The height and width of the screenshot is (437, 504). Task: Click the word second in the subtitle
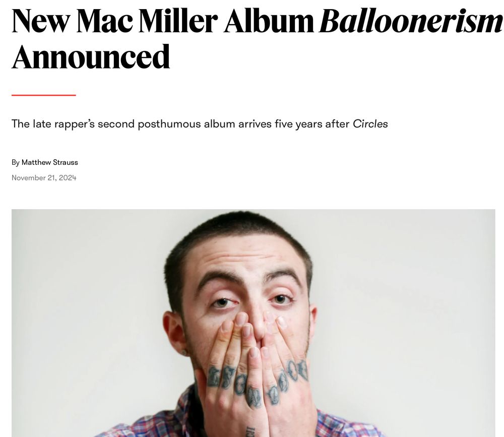pos(116,124)
